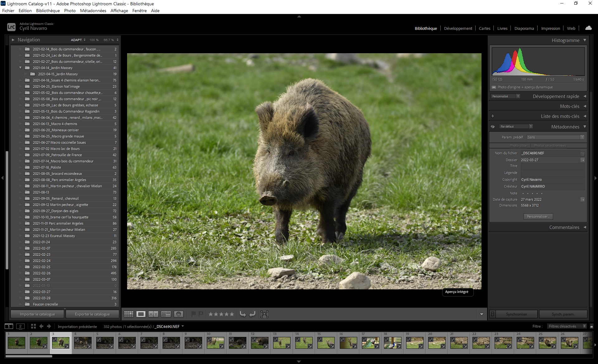Open the Métadonnées menu
Screen dimensions: 598x364
[93, 11]
